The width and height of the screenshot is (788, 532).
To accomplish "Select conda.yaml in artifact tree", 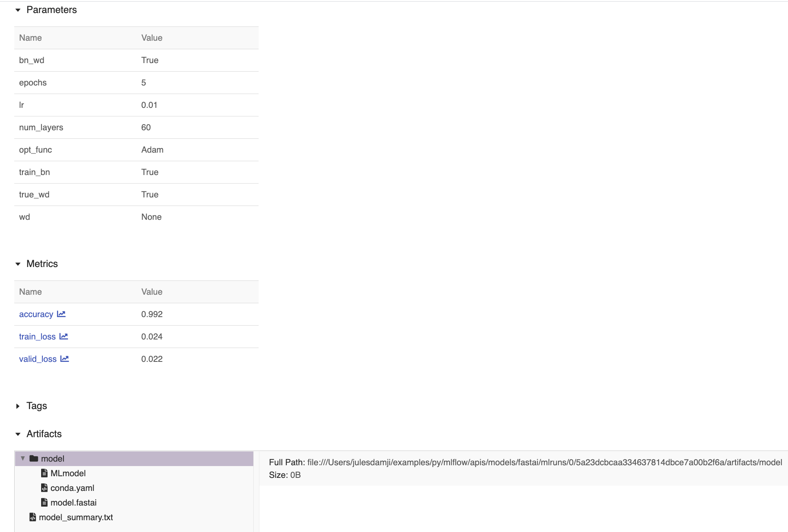I will (72, 488).
